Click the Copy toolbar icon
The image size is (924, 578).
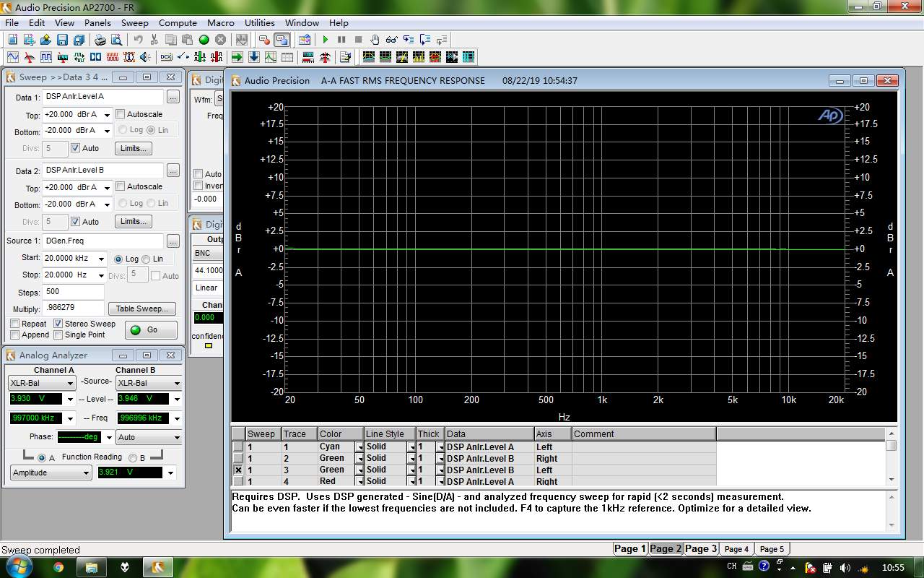171,40
